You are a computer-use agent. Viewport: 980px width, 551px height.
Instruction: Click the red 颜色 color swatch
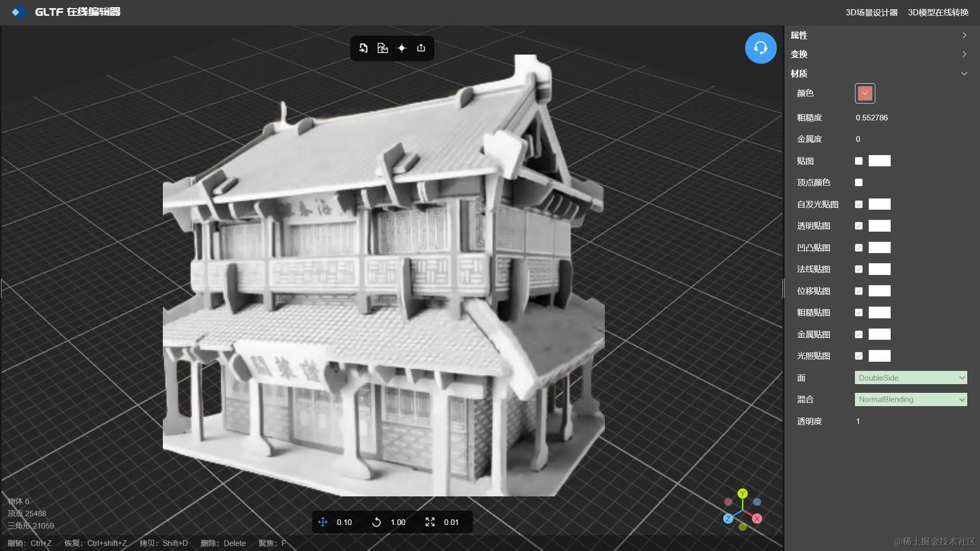865,93
